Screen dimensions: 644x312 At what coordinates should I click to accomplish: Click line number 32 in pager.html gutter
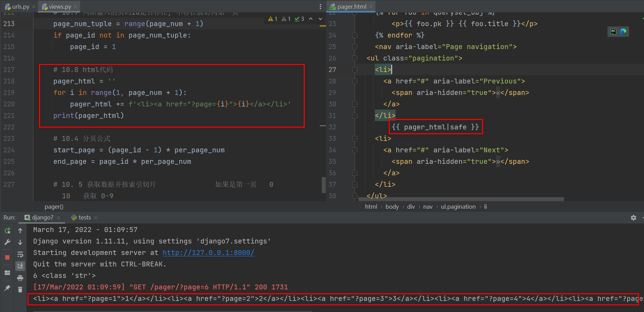pos(332,127)
